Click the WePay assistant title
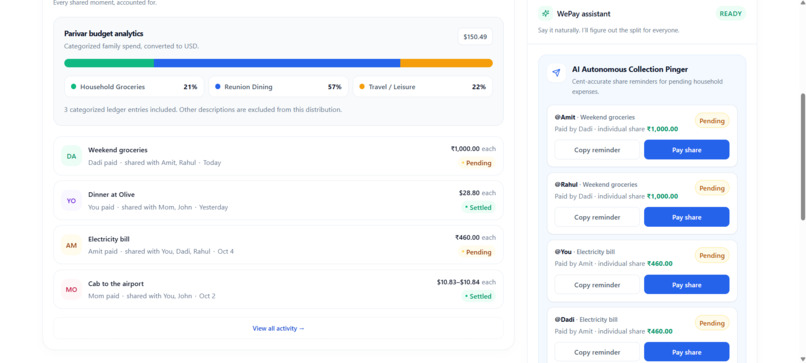The image size is (806, 363). pyautogui.click(x=583, y=14)
